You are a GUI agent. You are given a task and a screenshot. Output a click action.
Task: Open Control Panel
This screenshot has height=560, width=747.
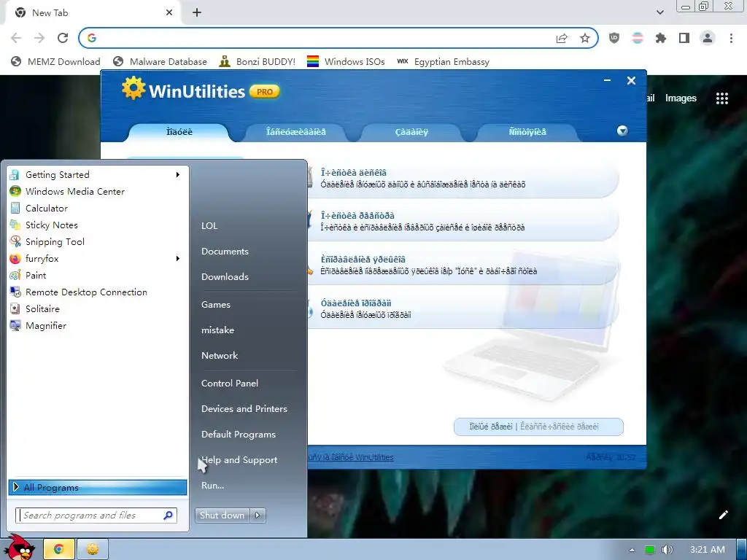pos(230,384)
